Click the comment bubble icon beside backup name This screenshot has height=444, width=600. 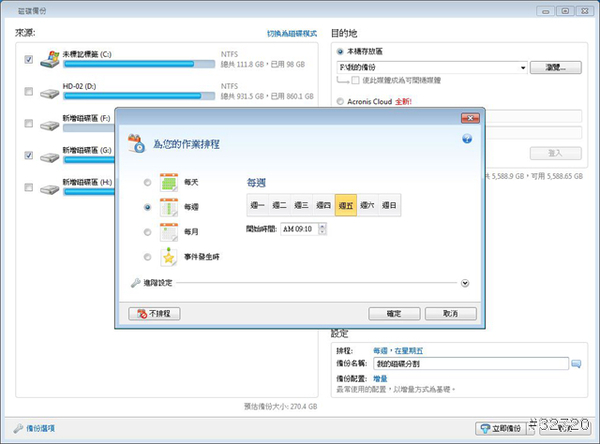[576, 364]
